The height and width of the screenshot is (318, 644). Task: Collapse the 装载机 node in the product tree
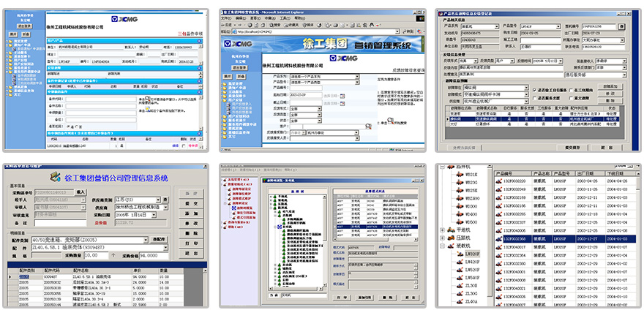coord(442,246)
